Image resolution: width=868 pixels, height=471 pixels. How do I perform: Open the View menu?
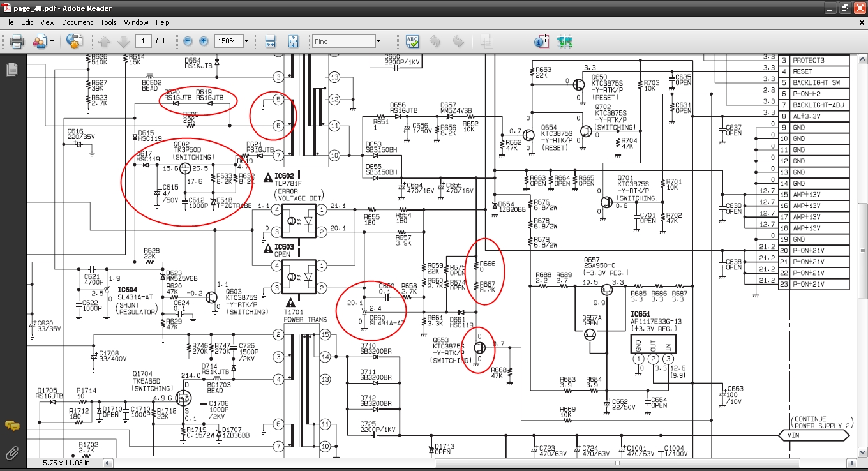pyautogui.click(x=47, y=22)
